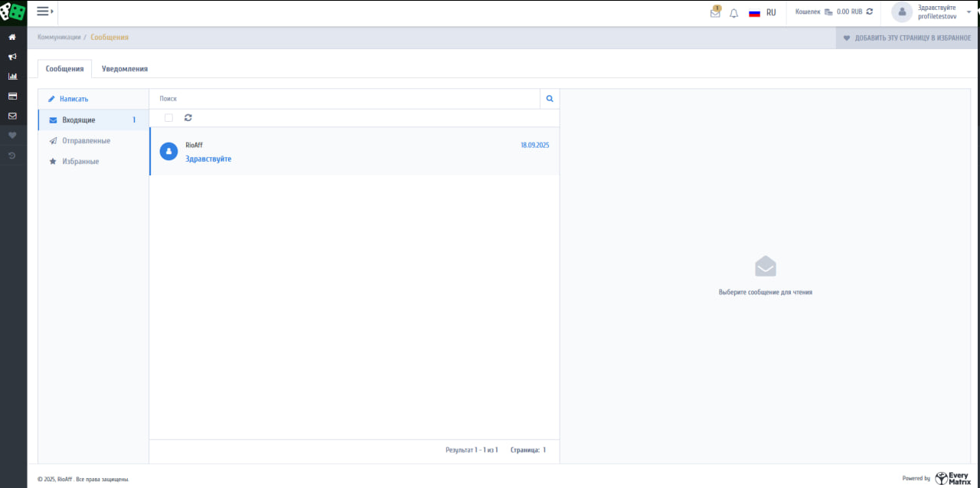Click the Написать compose button
Viewport: 980px width, 488px height.
click(x=73, y=99)
